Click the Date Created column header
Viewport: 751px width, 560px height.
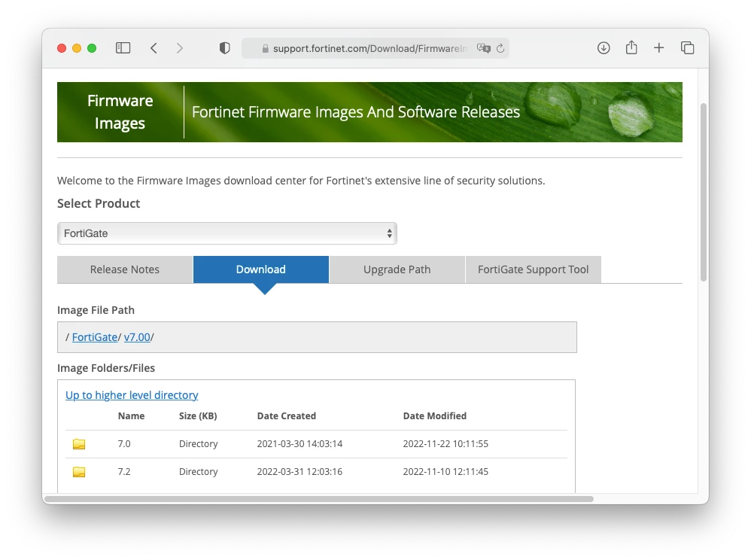(x=287, y=415)
